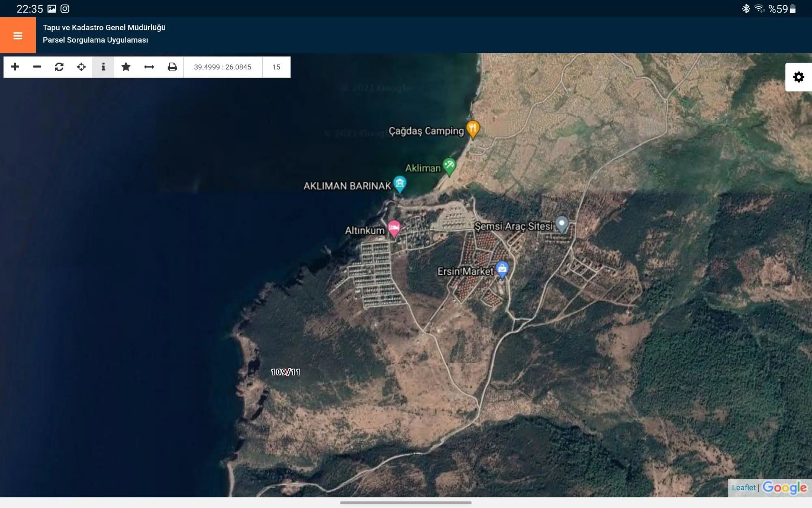Click the zoom level 15 indicator
812x508 pixels.
(x=276, y=67)
